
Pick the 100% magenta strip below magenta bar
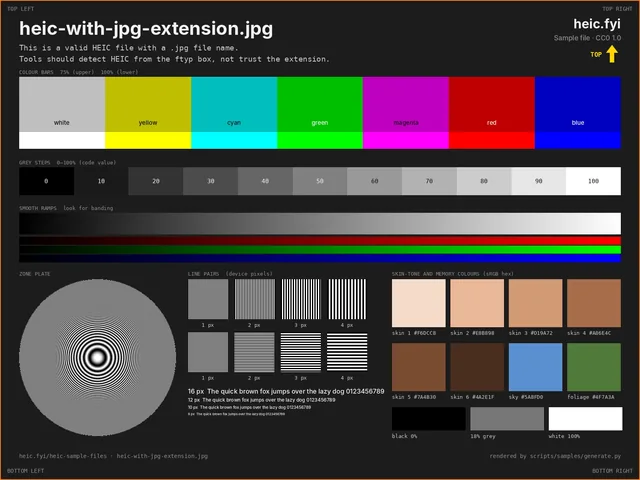[x=406, y=140]
